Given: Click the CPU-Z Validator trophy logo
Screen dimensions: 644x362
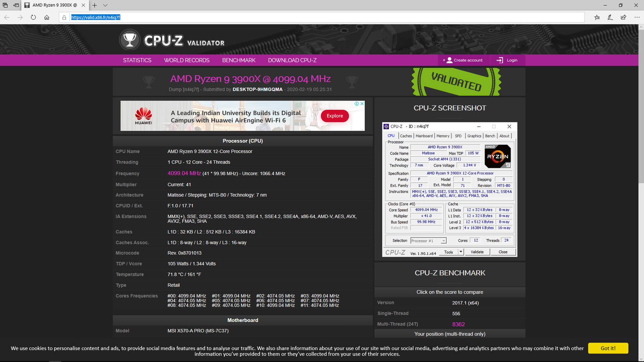Looking at the screenshot, I should point(129,40).
